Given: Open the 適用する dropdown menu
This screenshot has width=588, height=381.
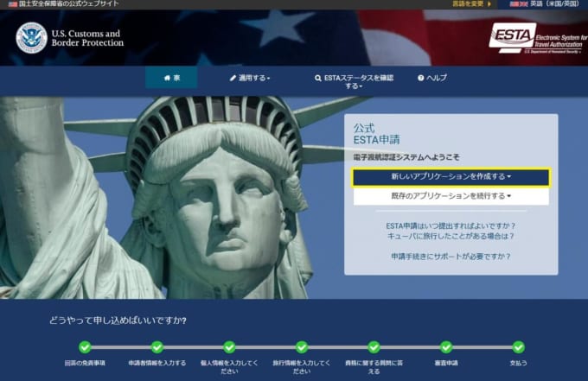Looking at the screenshot, I should (250, 78).
